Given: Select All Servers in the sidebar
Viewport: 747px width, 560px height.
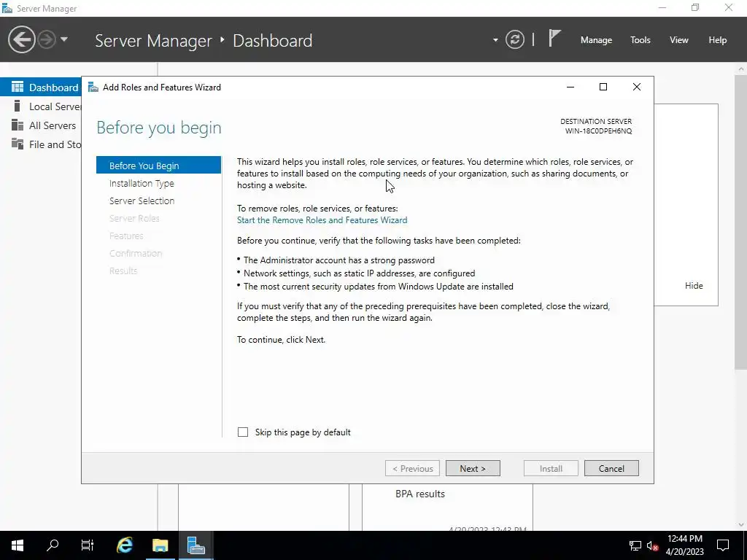Looking at the screenshot, I should (x=41, y=125).
